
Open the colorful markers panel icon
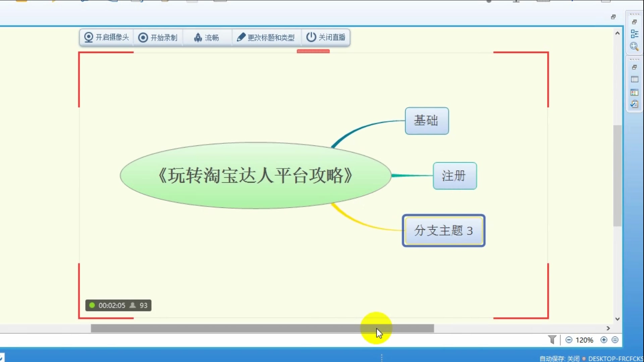point(634,92)
